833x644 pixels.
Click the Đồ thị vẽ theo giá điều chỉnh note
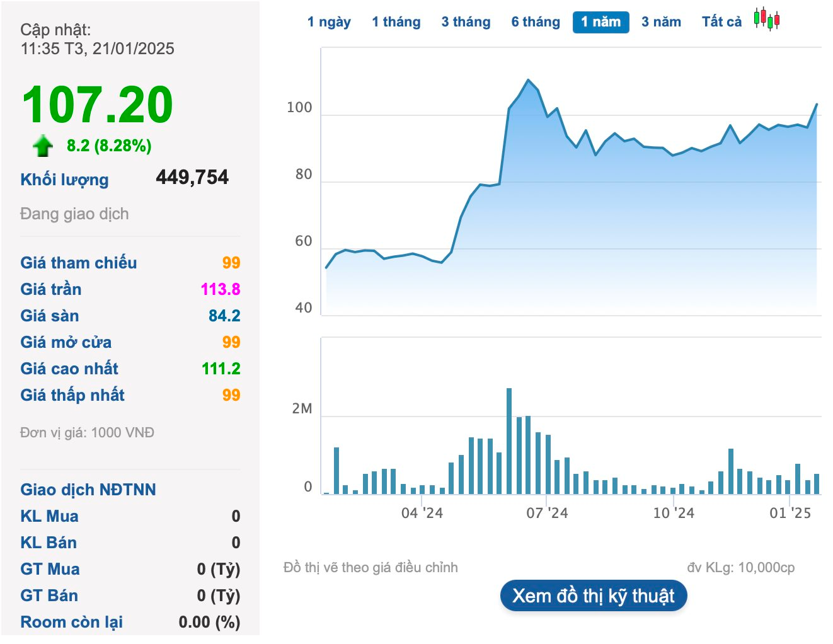[371, 568]
